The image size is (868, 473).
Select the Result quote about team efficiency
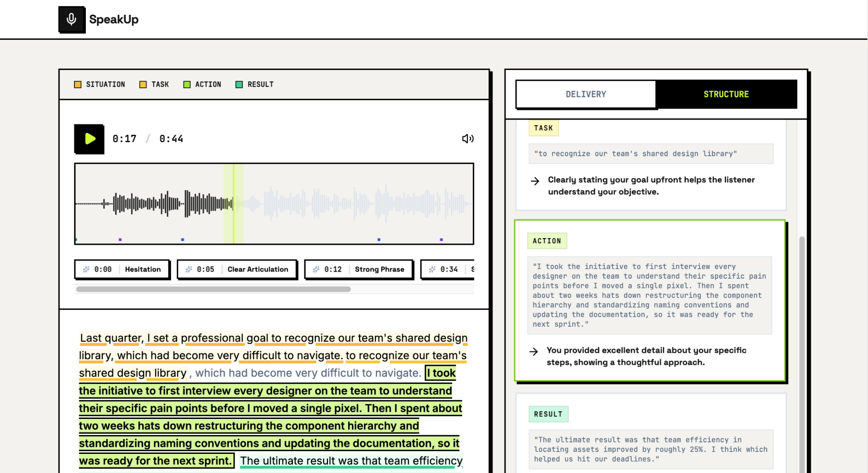[651, 450]
